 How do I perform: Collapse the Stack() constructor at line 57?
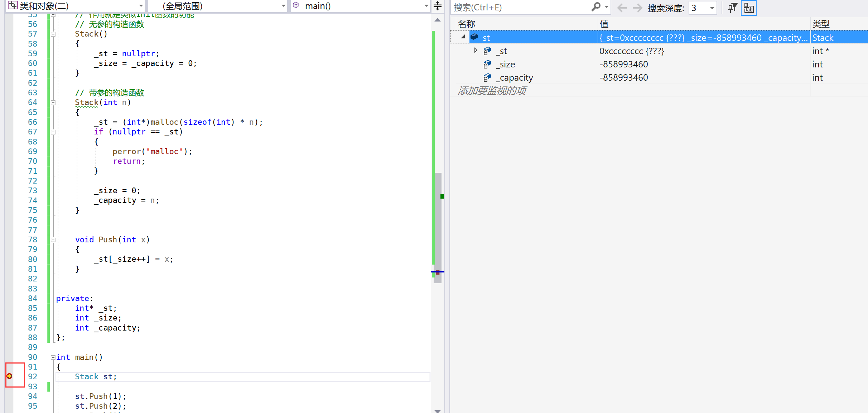[x=53, y=34]
